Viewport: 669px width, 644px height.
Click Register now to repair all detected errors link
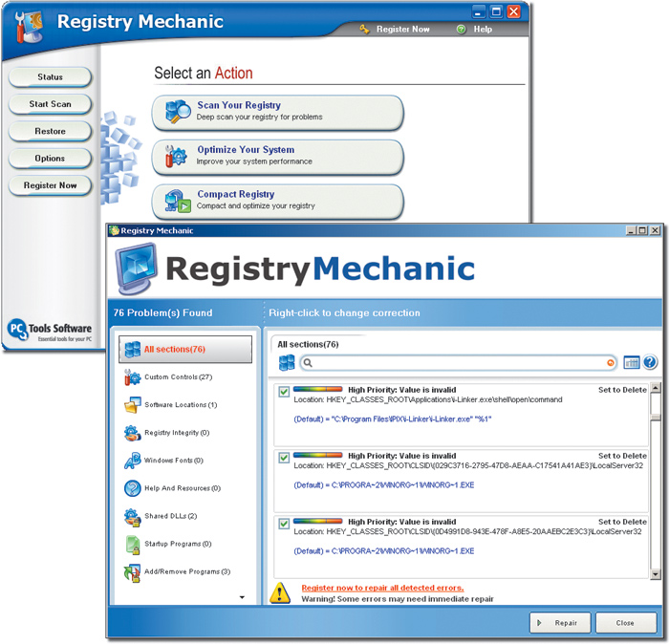coord(382,588)
